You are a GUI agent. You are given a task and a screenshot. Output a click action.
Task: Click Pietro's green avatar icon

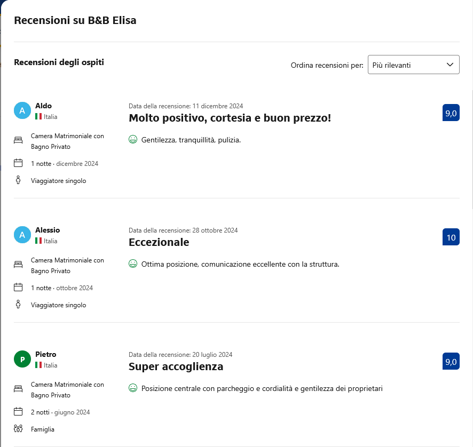pyautogui.click(x=22, y=359)
